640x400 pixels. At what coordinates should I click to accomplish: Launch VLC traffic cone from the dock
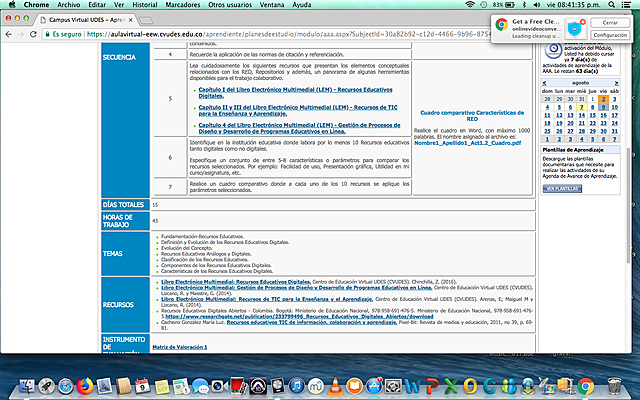tap(335, 386)
